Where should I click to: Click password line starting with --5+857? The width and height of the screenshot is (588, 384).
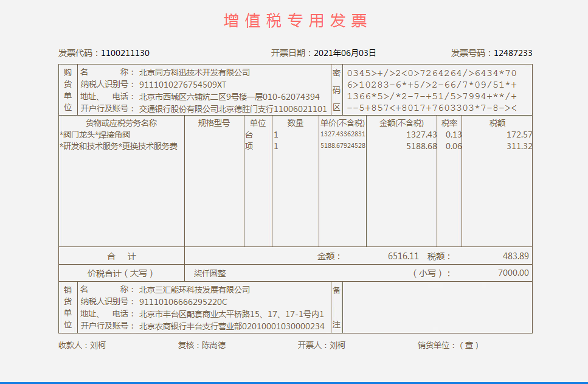click(432, 108)
